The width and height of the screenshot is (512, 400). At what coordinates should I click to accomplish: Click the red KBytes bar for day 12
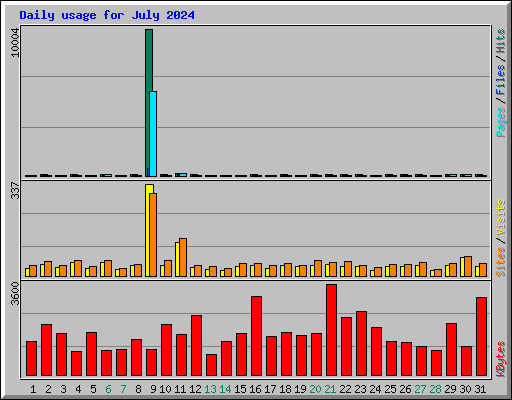pyautogui.click(x=196, y=345)
